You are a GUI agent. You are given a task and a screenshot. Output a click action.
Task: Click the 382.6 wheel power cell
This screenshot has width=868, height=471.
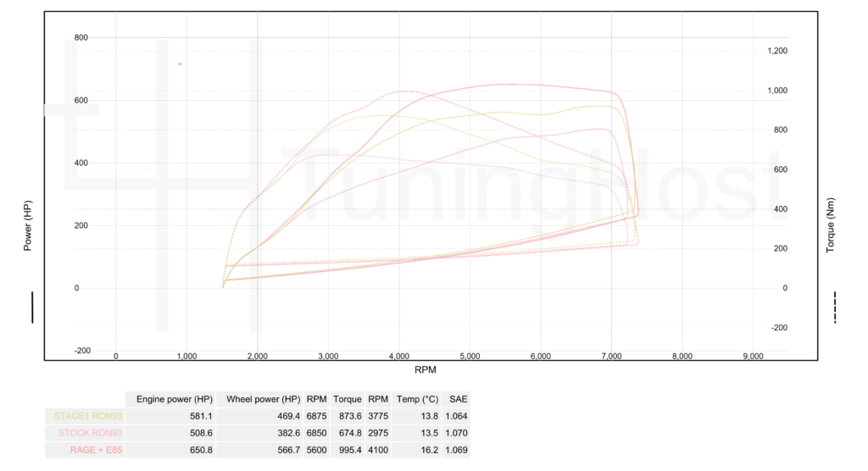tap(285, 432)
